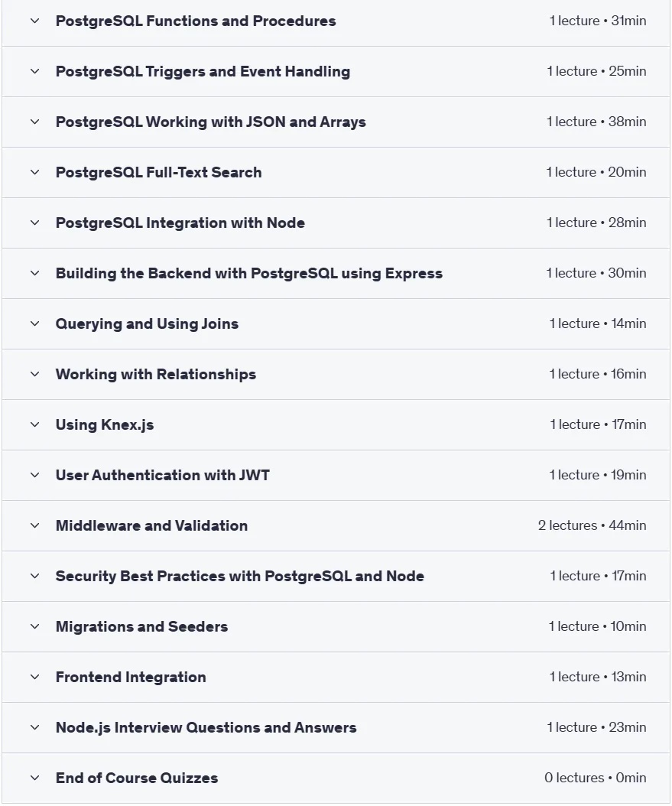This screenshot has height=806, width=672.
Task: Click the End of Course Quizzes chevron
Action: [34, 778]
